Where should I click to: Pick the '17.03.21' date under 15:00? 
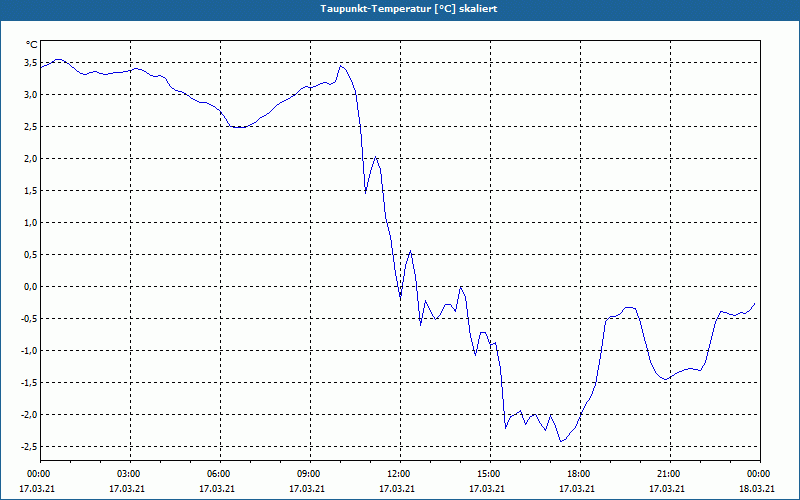(x=487, y=489)
